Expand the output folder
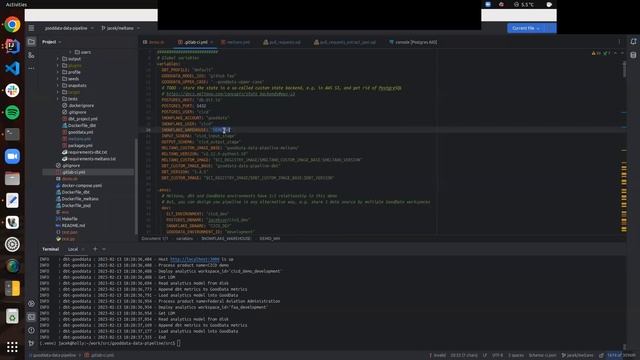640x360 pixels. (x=58, y=59)
